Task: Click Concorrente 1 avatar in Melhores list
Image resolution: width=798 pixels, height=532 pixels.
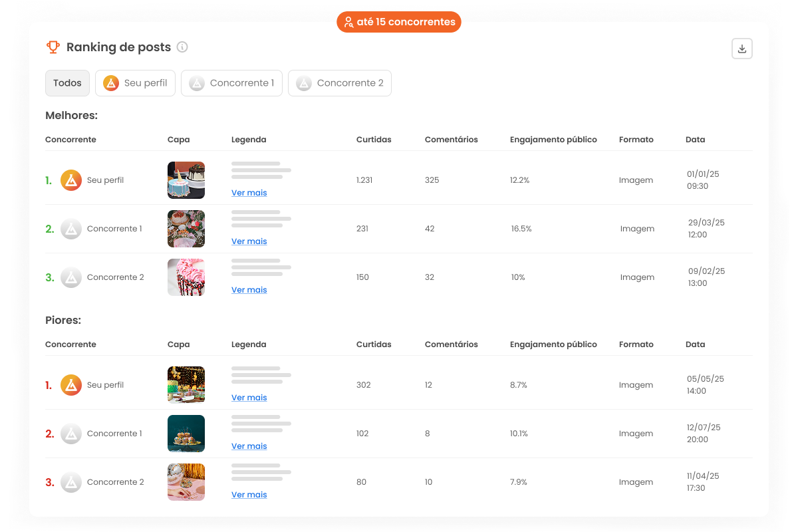Action: point(71,229)
